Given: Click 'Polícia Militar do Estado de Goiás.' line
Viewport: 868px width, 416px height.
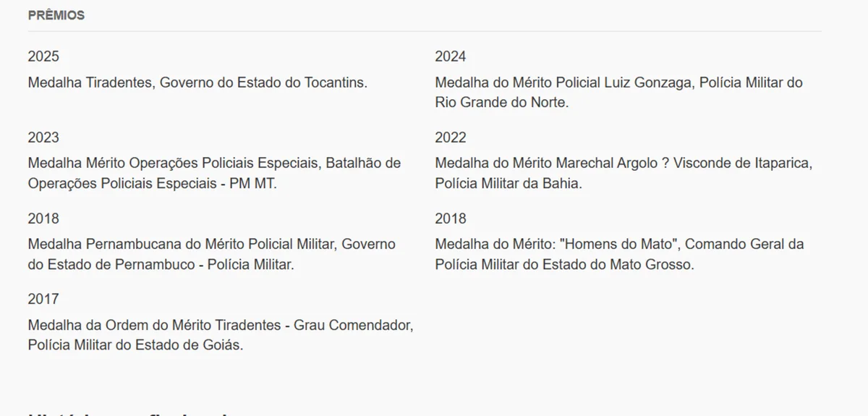Looking at the screenshot, I should click(x=135, y=345).
